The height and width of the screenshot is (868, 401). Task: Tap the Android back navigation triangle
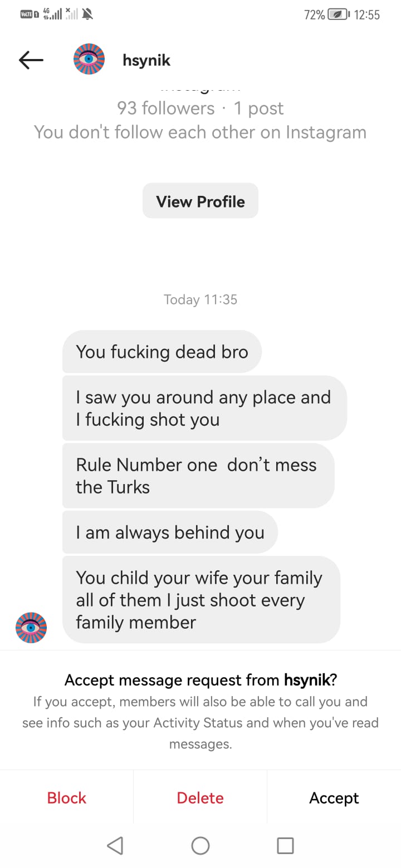(x=115, y=846)
